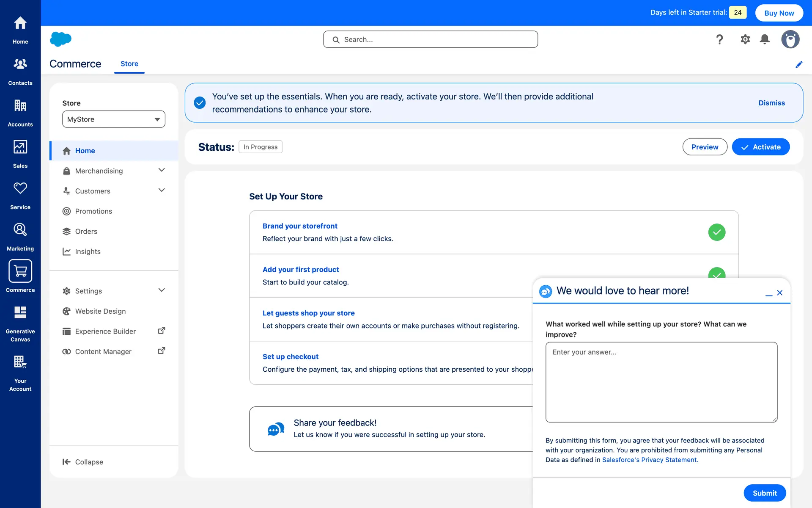Viewport: 812px width, 508px height.
Task: Open the Service heart icon
Action: [20, 188]
